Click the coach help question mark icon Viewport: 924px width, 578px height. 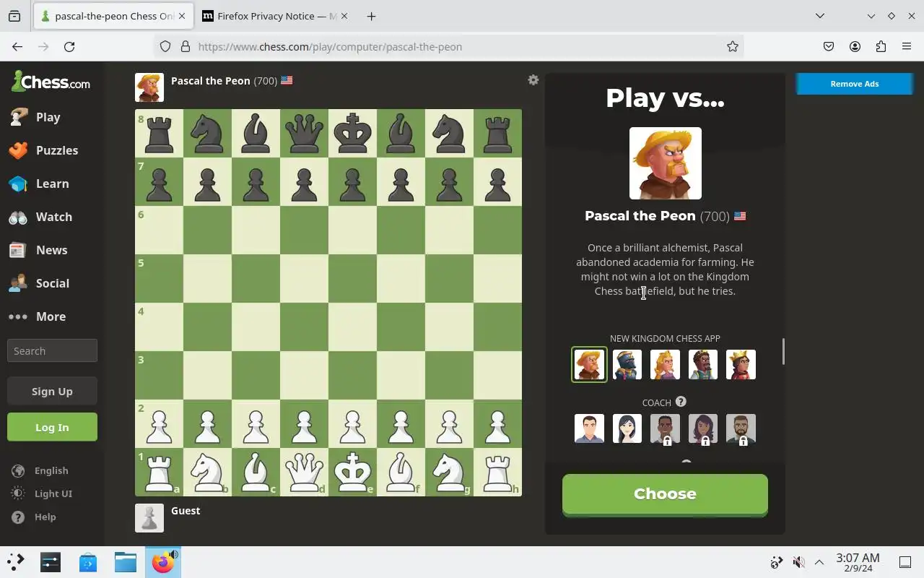681,402
